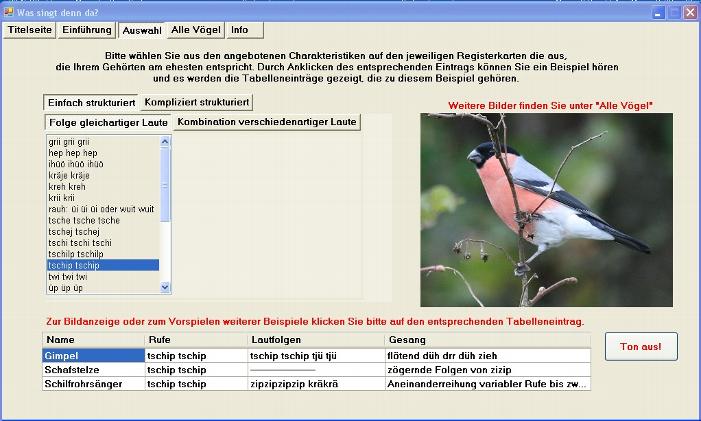Click the app icon in title bar
Image resolution: width=701 pixels, height=421 pixels.
coord(9,12)
